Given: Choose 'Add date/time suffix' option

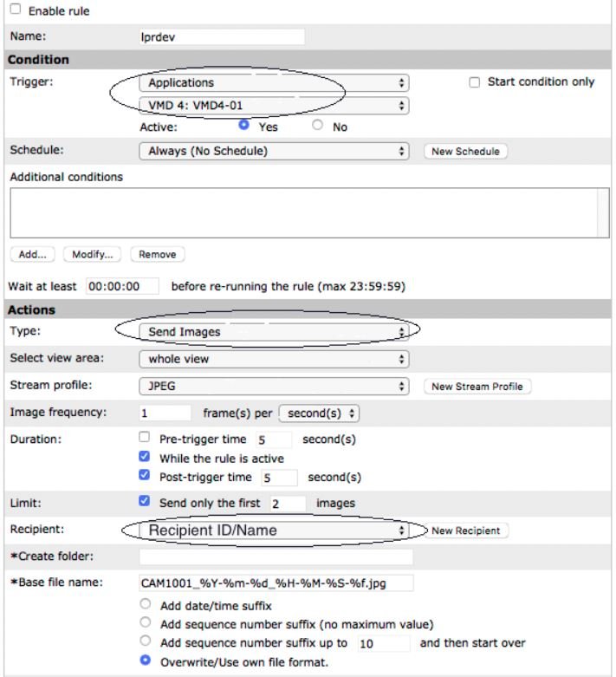Looking at the screenshot, I should pos(146,603).
